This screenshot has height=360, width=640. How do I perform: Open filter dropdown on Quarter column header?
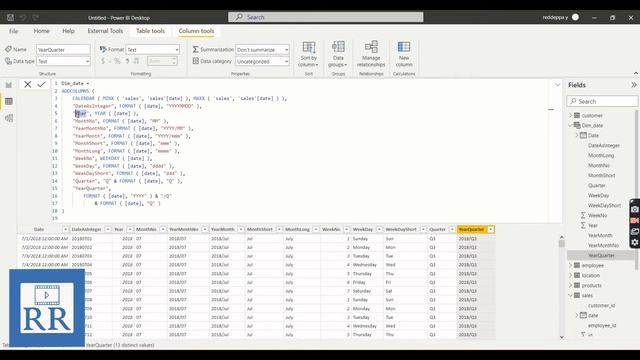point(452,229)
